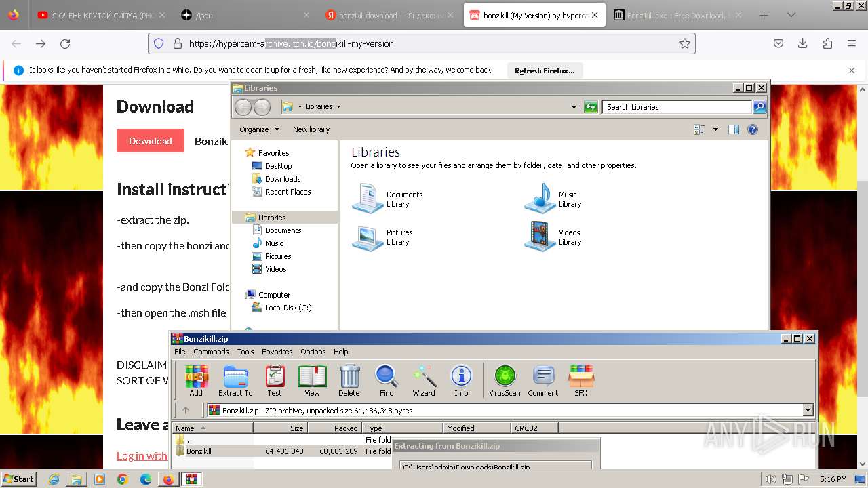The image size is (868, 488).
Task: Open WinRAR Favorites menu
Action: pos(277,352)
